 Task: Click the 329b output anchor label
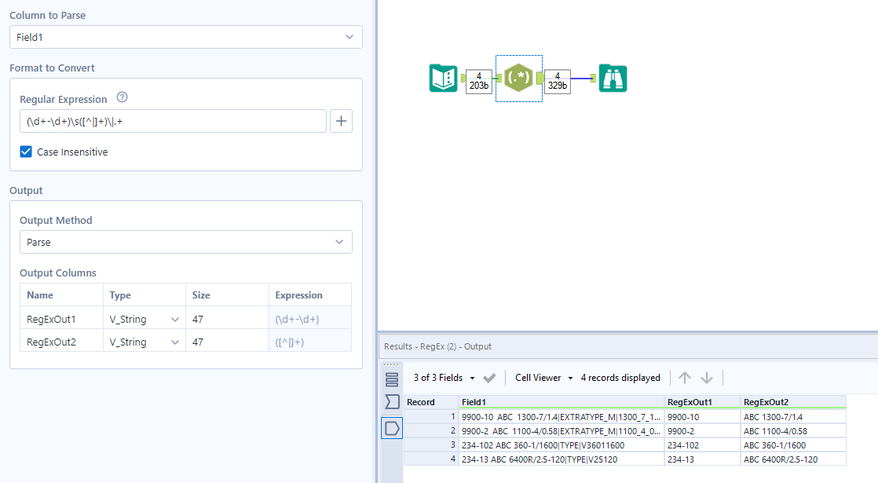[557, 81]
